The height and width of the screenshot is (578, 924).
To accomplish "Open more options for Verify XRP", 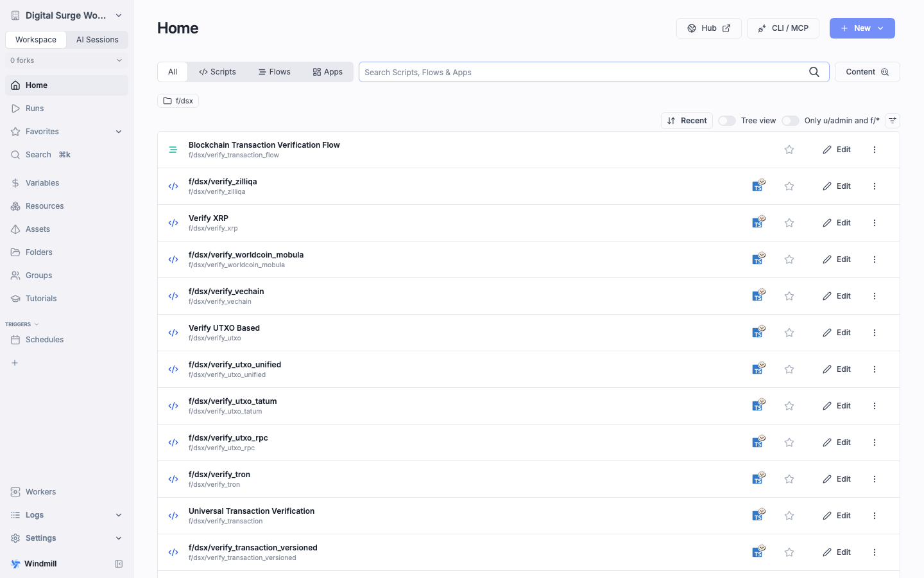I will pyautogui.click(x=875, y=223).
